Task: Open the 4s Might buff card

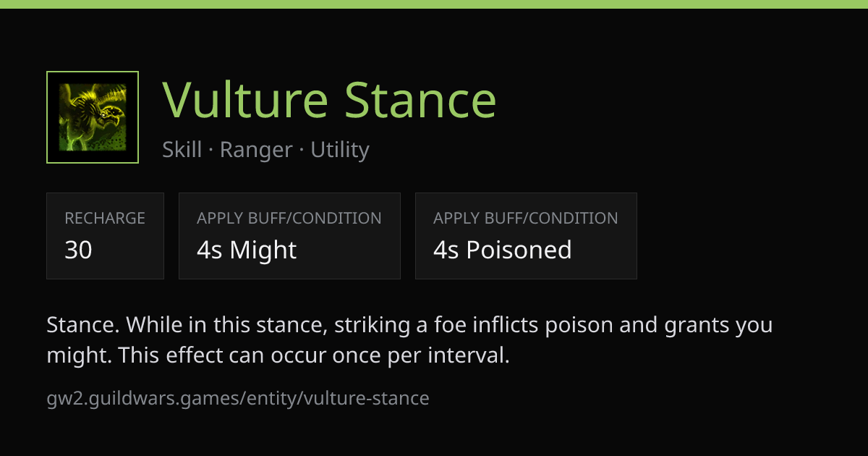Action: tap(289, 236)
